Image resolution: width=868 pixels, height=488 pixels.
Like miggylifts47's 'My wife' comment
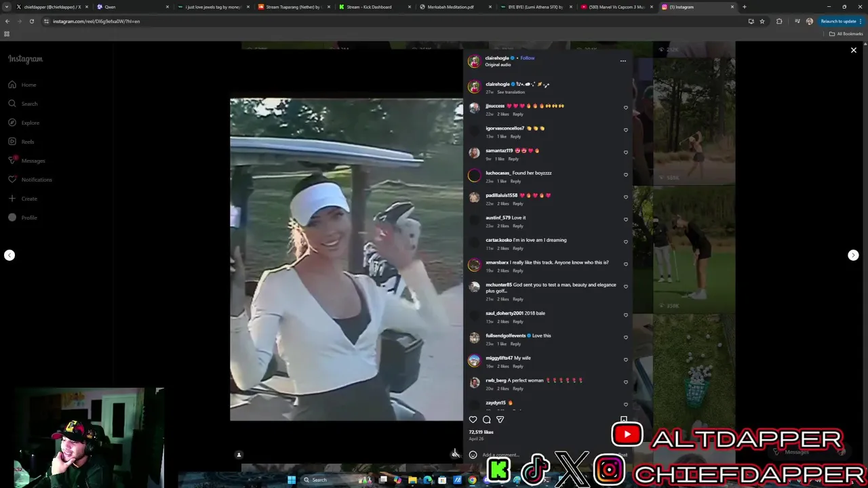626,360
